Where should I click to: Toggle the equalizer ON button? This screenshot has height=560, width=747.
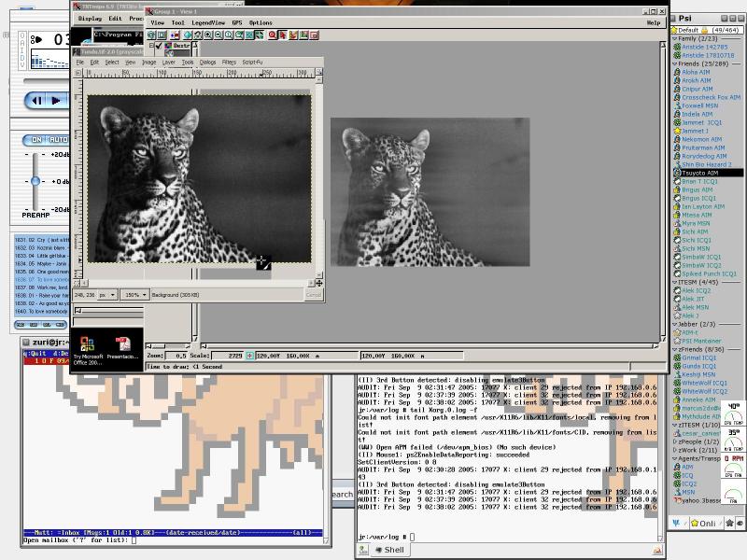point(36,140)
